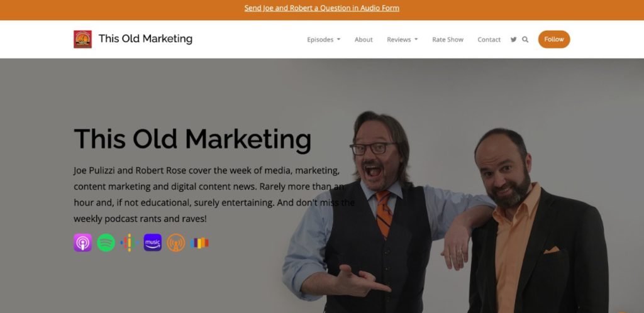Screen dimensions: 644x313
Task: Open the orange Overcast icon
Action: pos(176,243)
